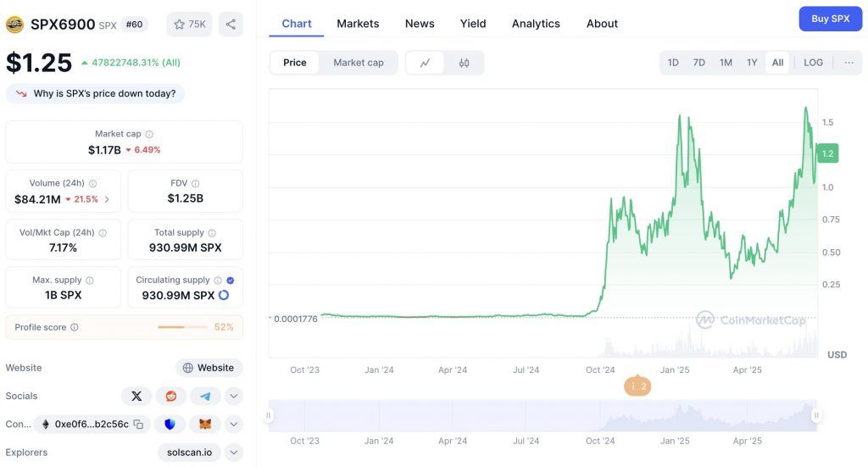Click the 0.0001776 starting price label
The height and width of the screenshot is (467, 868).
pos(296,320)
